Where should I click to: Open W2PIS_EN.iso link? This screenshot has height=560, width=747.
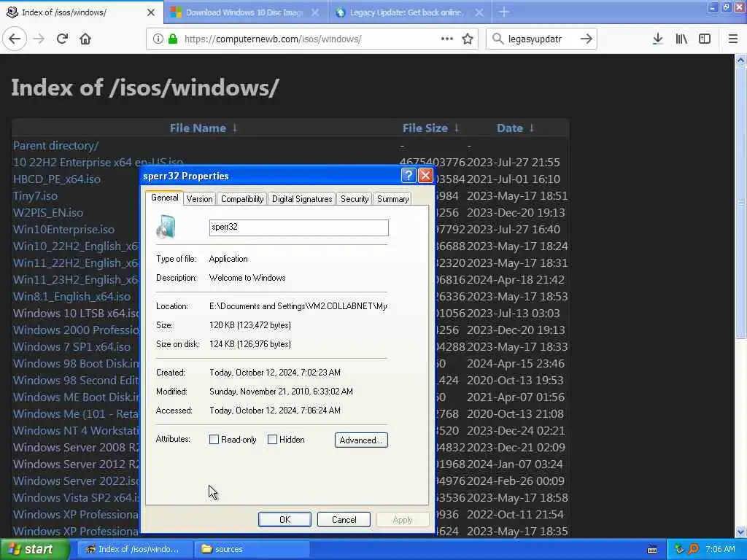tap(48, 212)
